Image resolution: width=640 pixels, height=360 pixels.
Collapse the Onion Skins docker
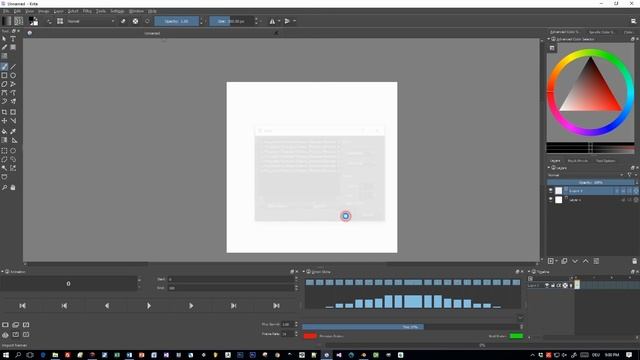(304, 272)
